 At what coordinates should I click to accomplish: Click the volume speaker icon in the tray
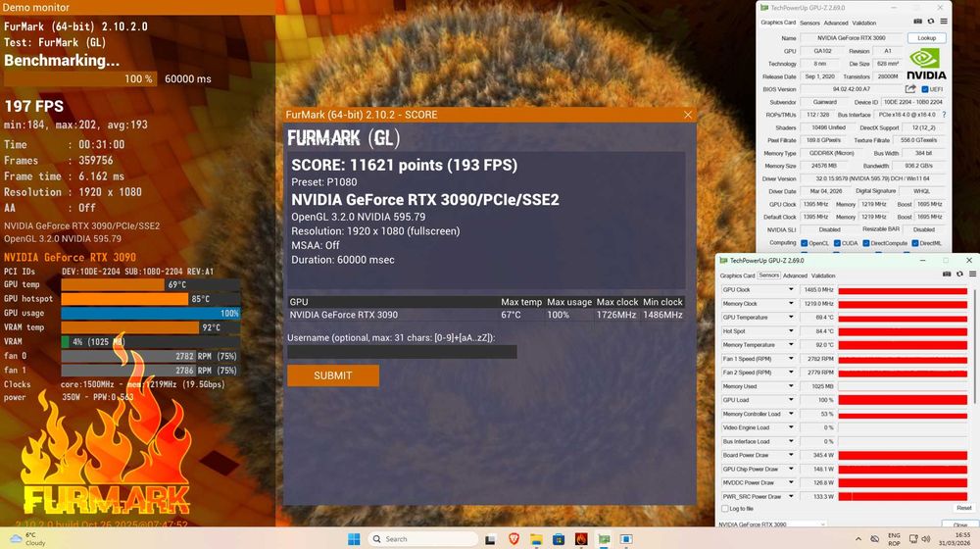tap(926, 538)
